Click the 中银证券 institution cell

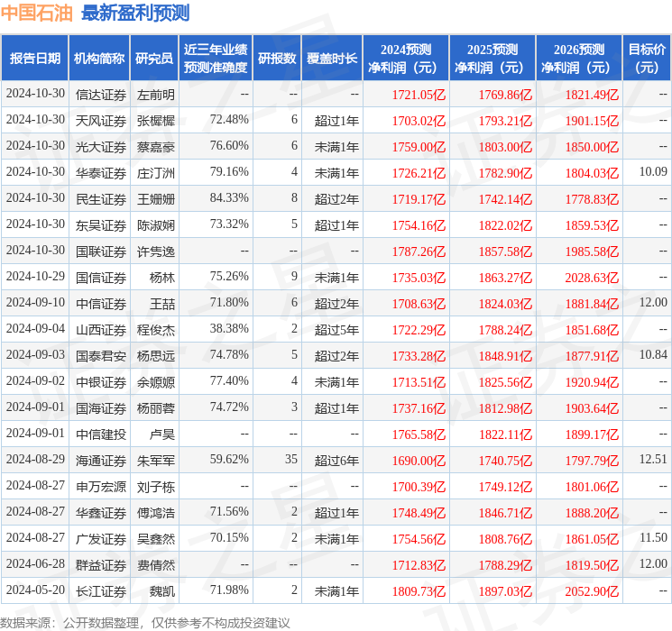coord(101,382)
